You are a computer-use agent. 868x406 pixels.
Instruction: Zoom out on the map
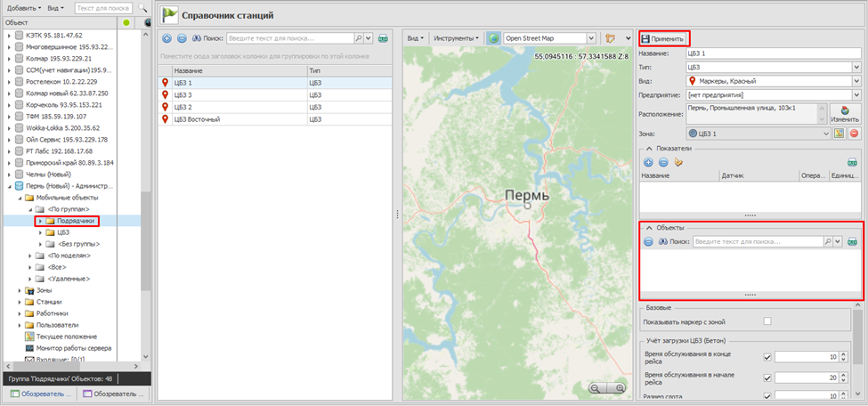click(595, 388)
